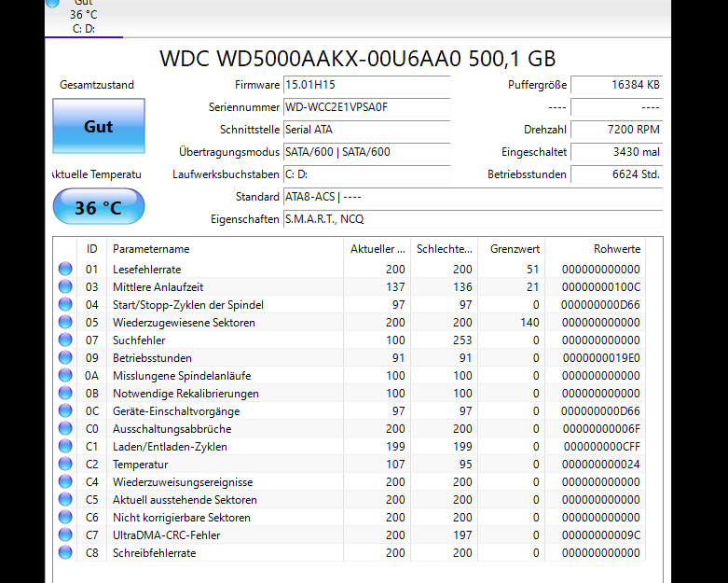The image size is (728, 583).
Task: Select the C: D: disk tab at top
Action: (x=84, y=18)
